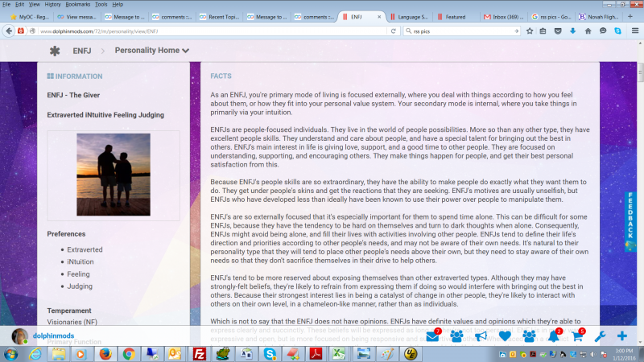Click the Judging preference item
The width and height of the screenshot is (644, 362).
[80, 286]
